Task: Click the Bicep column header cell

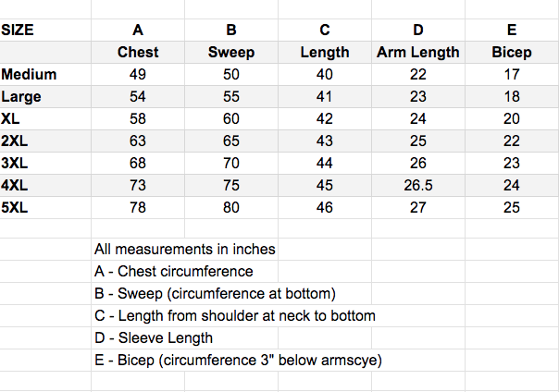Action: 511,52
